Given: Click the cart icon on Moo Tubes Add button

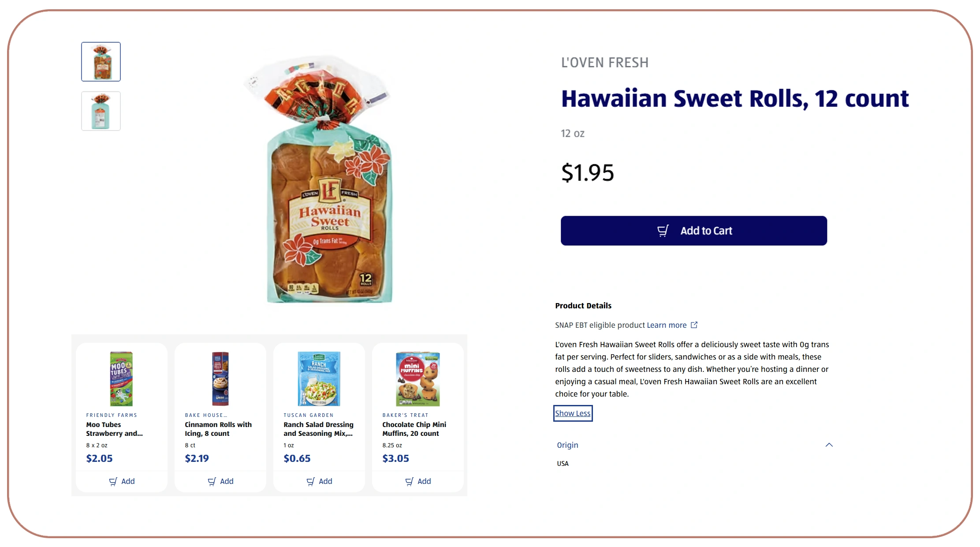Looking at the screenshot, I should pyautogui.click(x=114, y=481).
